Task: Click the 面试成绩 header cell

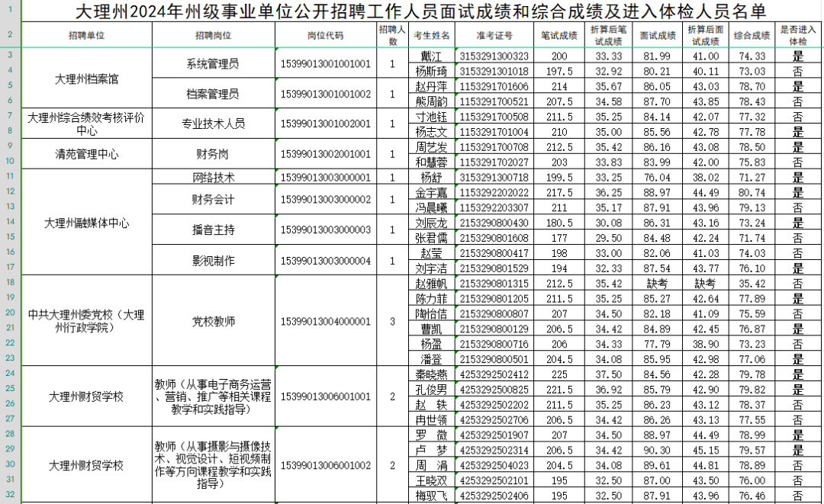Action: (658, 35)
